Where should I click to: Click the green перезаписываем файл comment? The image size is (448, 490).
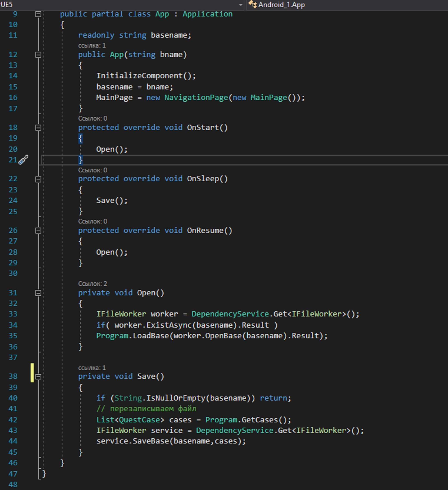(146, 409)
